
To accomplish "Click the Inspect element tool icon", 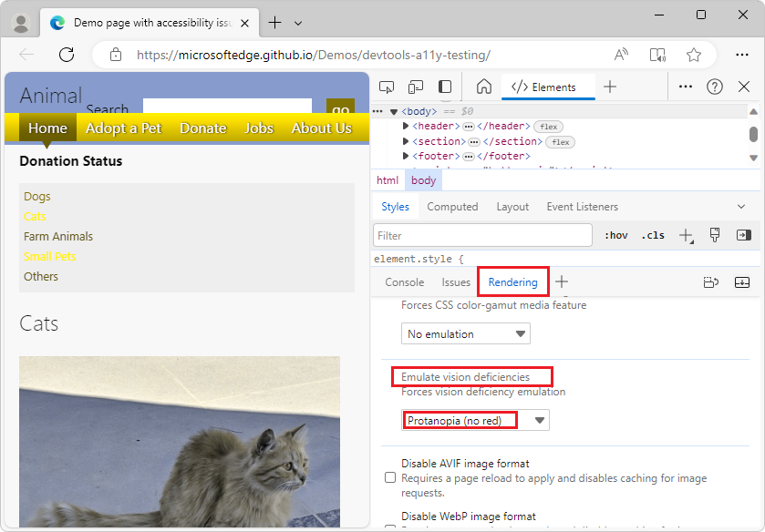I will coord(387,87).
